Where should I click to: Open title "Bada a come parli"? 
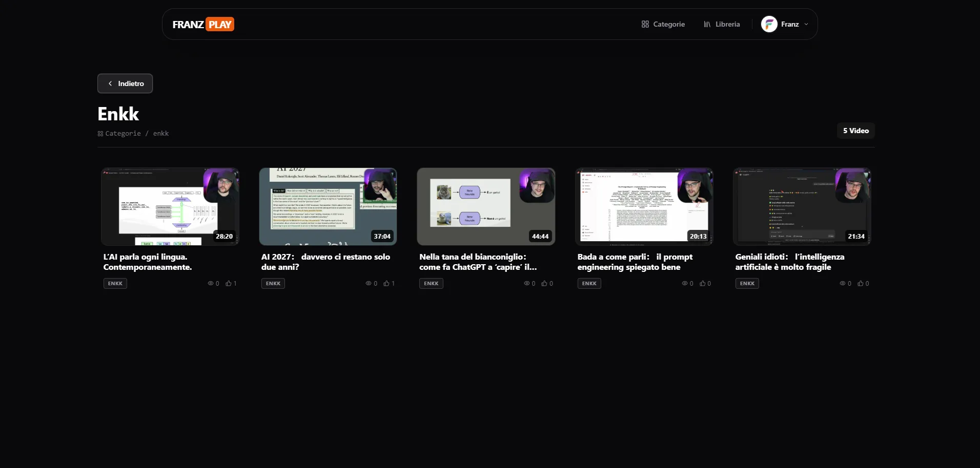point(635,262)
